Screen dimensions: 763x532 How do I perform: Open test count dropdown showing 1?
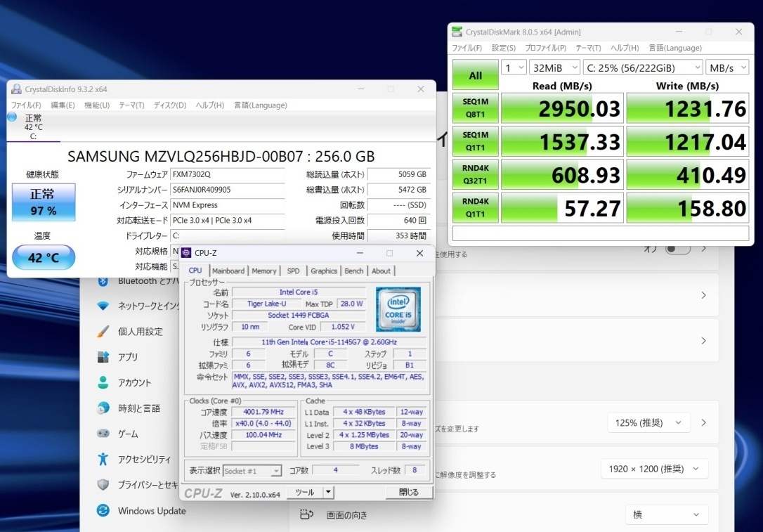point(514,67)
